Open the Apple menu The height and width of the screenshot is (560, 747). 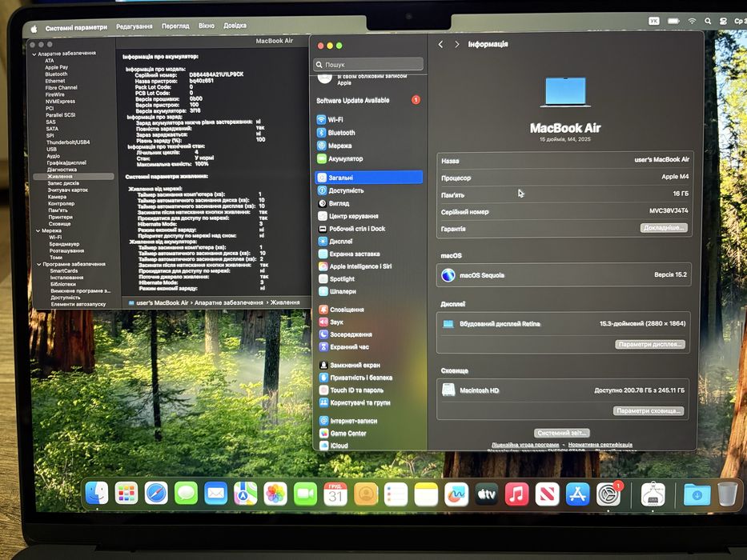[34, 29]
